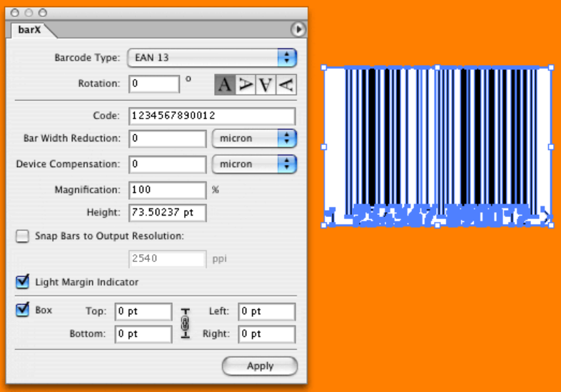Enable Snap Bars to Output Resolution
The image size is (561, 392).
click(x=22, y=236)
